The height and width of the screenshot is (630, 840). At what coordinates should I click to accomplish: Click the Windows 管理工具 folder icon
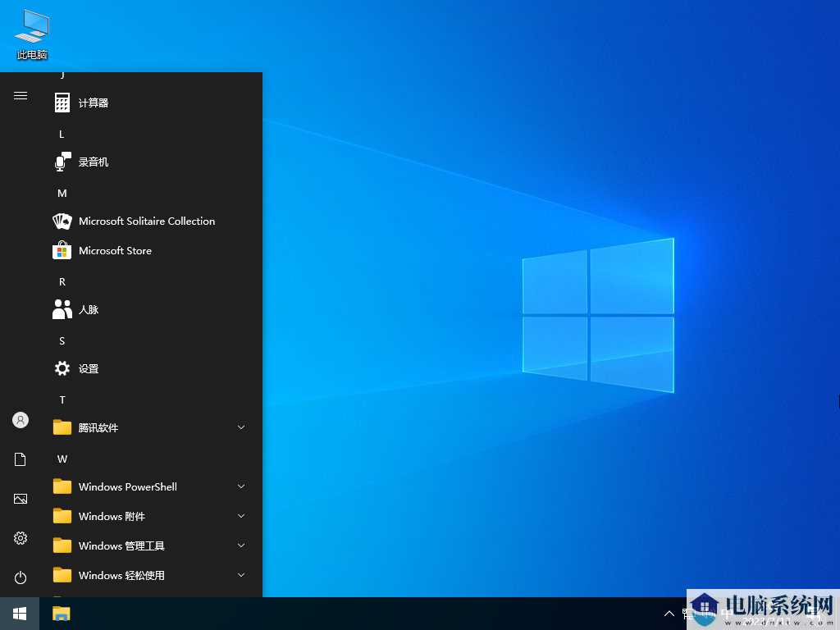[62, 545]
